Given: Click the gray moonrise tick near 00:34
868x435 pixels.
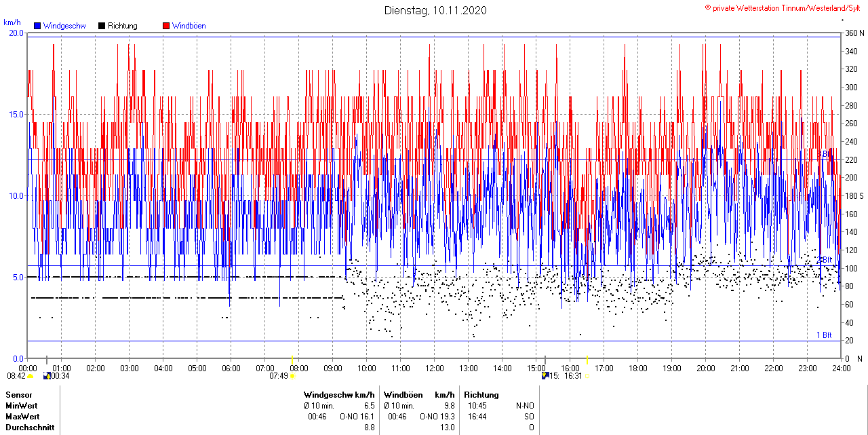Looking at the screenshot, I should pyautogui.click(x=46, y=359).
